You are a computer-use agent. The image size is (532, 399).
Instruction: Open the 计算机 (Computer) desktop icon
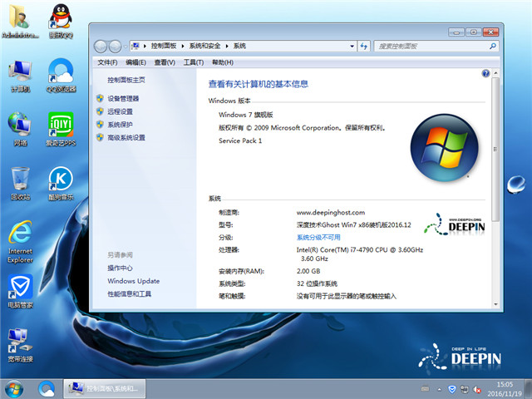[x=20, y=76]
